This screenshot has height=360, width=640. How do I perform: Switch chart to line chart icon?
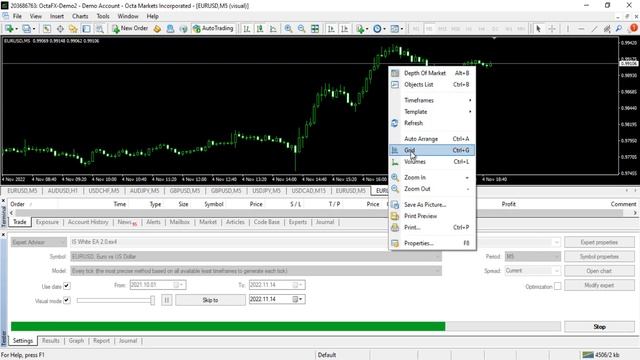coord(273,29)
